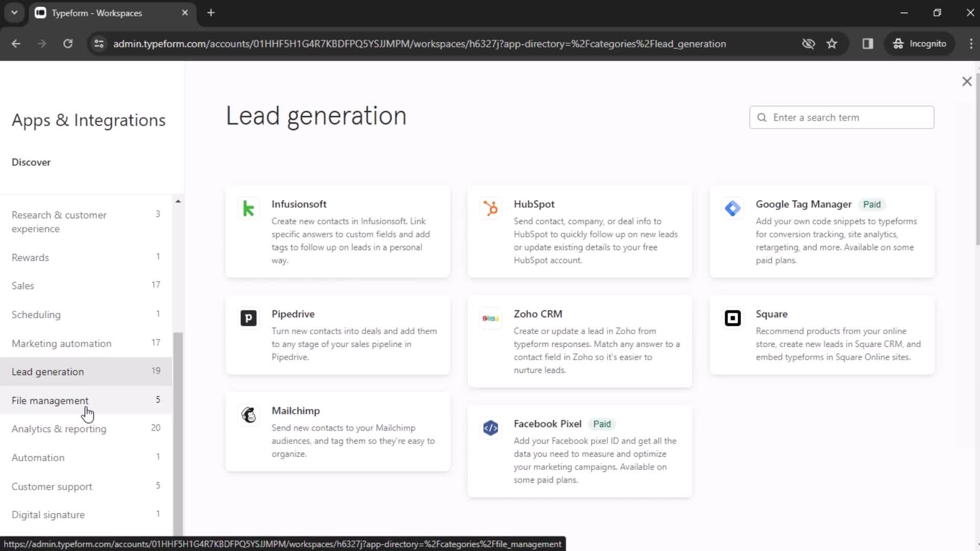
Task: Select the Facebook Pixel code icon
Action: click(x=490, y=428)
